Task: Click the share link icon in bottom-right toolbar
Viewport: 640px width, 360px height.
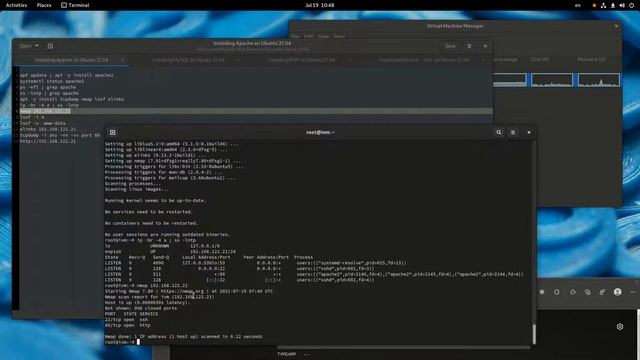Action: tap(602, 292)
